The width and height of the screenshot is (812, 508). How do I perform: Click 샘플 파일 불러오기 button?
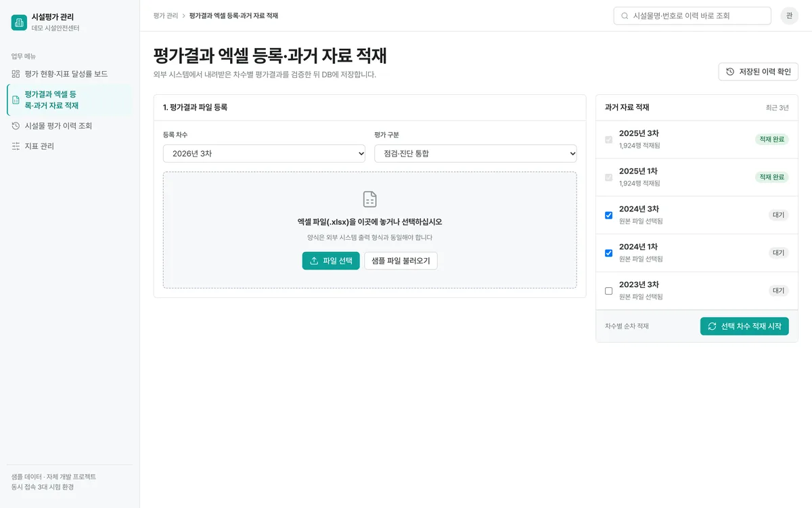pos(401,261)
